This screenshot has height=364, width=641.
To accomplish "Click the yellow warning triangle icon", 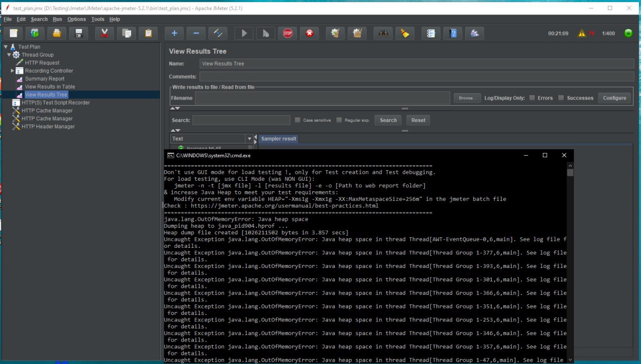I will click(x=581, y=34).
